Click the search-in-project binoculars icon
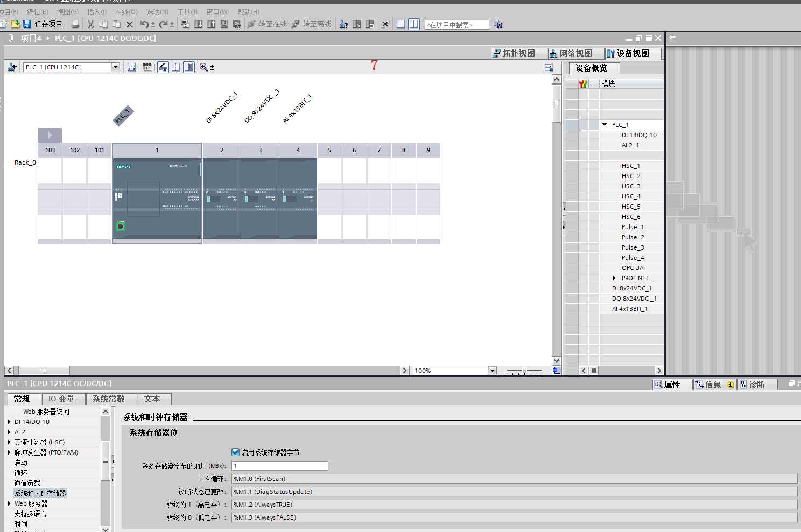Image resolution: width=801 pixels, height=532 pixels. [x=498, y=24]
